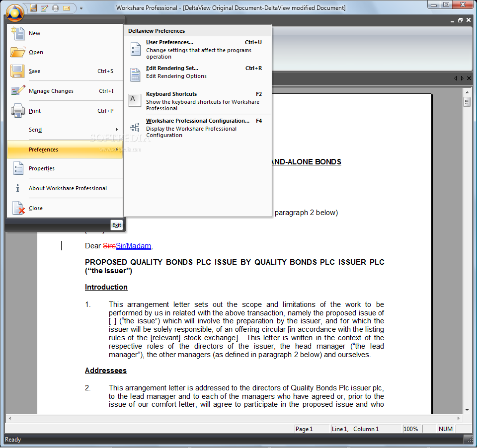Viewport: 477px width, 448px height.
Task: Select the Send menu entry label
Action: click(35, 130)
